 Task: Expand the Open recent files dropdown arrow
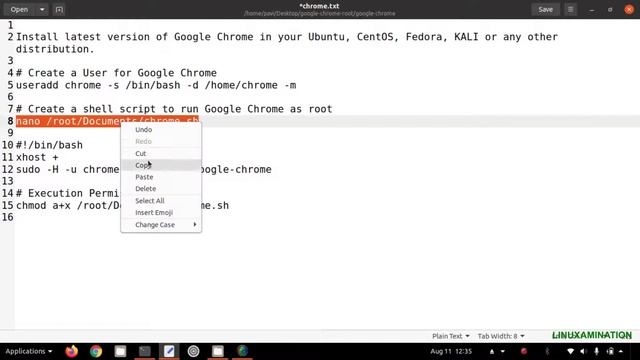(42, 9)
